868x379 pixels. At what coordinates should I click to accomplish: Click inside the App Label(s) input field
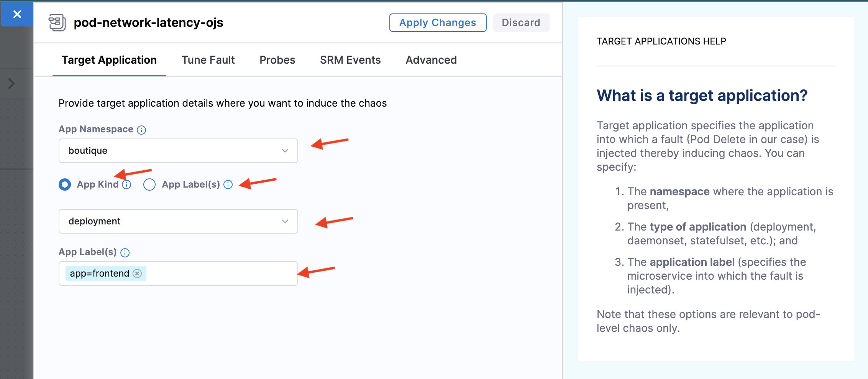(220, 274)
